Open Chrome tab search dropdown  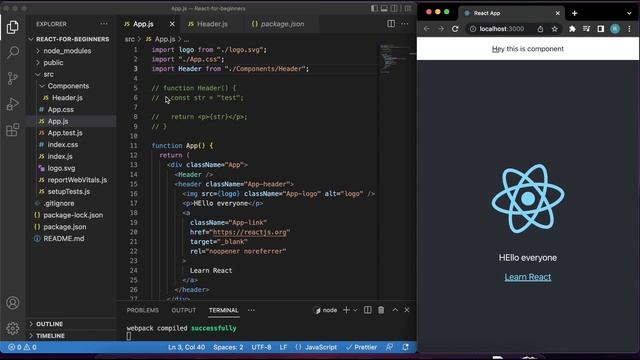pos(629,13)
